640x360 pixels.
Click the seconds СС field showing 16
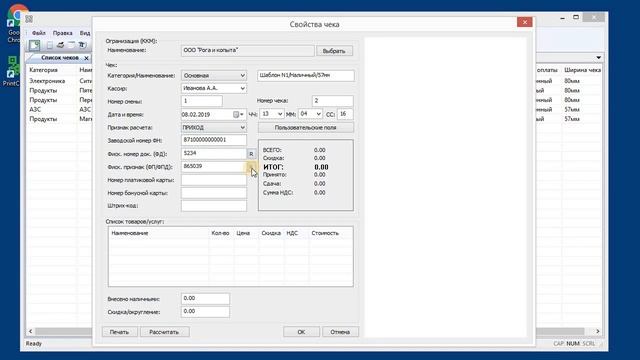345,114
